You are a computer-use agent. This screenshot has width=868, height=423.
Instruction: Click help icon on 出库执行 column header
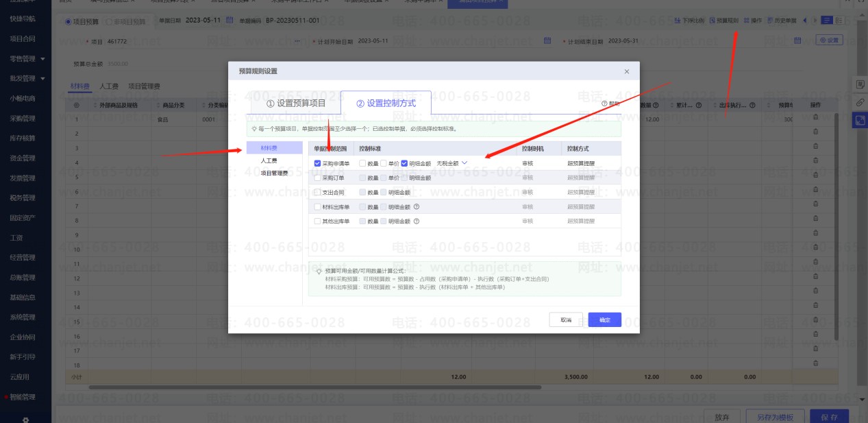click(752, 105)
